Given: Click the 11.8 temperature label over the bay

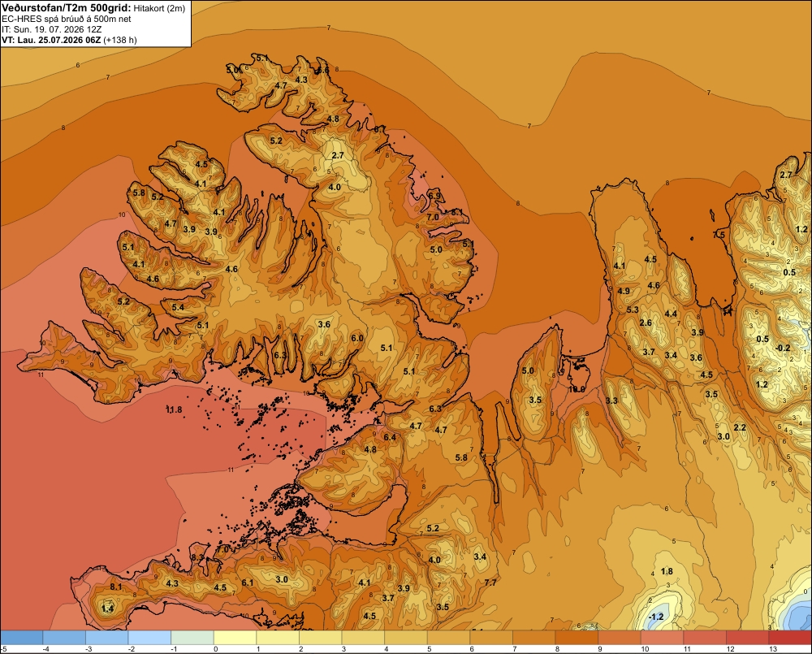Looking at the screenshot, I should [x=174, y=410].
